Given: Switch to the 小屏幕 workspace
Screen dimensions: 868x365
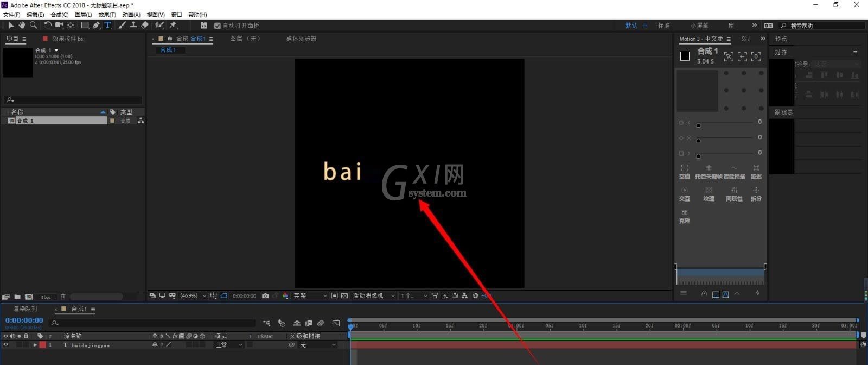Looking at the screenshot, I should (699, 26).
